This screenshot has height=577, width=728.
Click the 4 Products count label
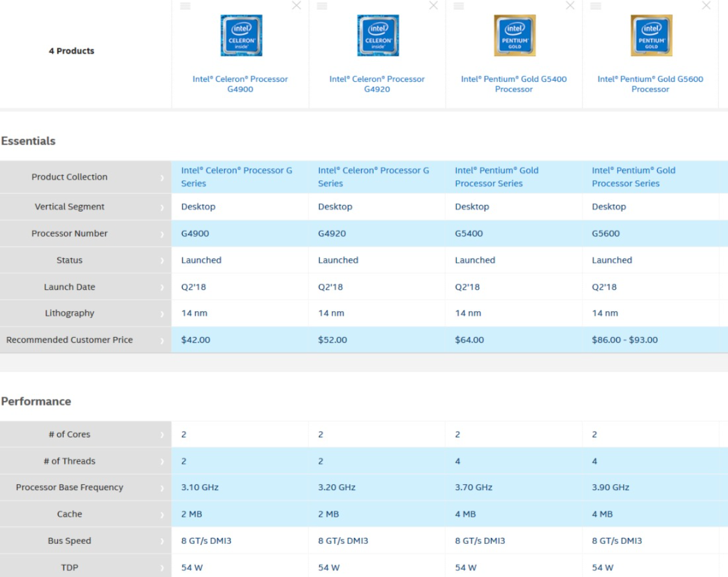(71, 51)
